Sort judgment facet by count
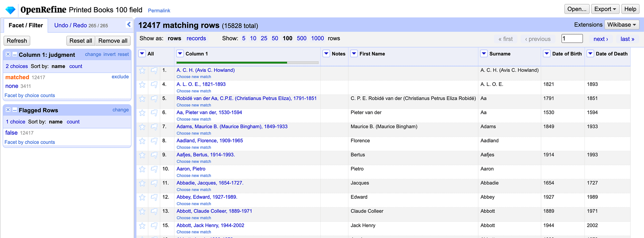Viewport: 644px width, 238px height. (76, 66)
